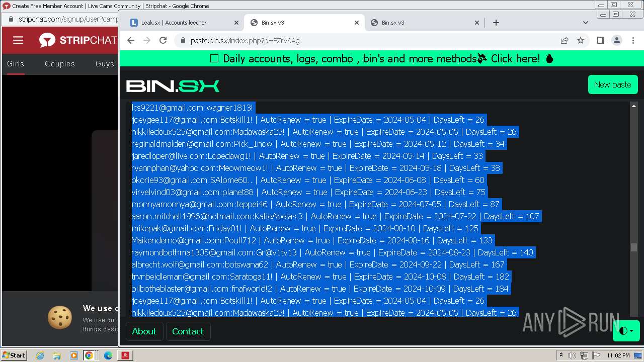Image resolution: width=644 pixels, height=362 pixels.
Task: View site information lock icon for paste.bin.sx
Action: pyautogui.click(x=183, y=41)
